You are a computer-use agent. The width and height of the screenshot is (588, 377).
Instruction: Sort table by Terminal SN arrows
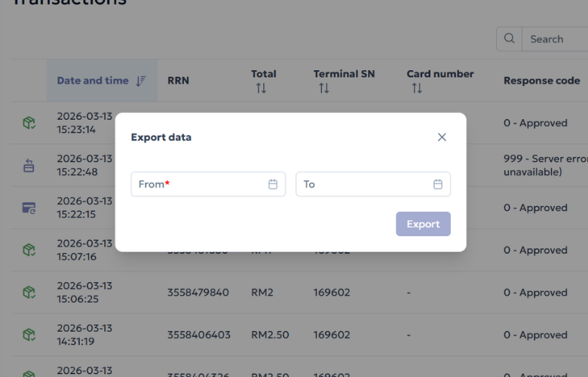point(324,88)
